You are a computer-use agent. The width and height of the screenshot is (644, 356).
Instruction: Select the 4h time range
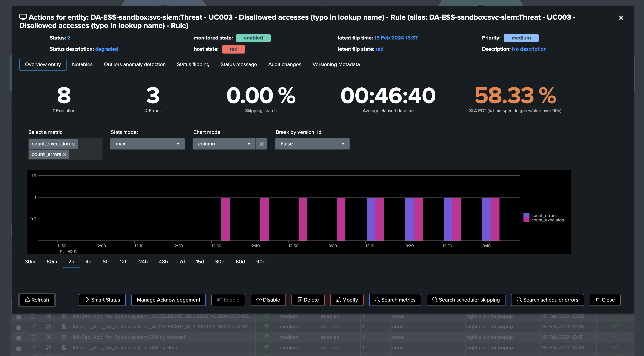point(88,262)
